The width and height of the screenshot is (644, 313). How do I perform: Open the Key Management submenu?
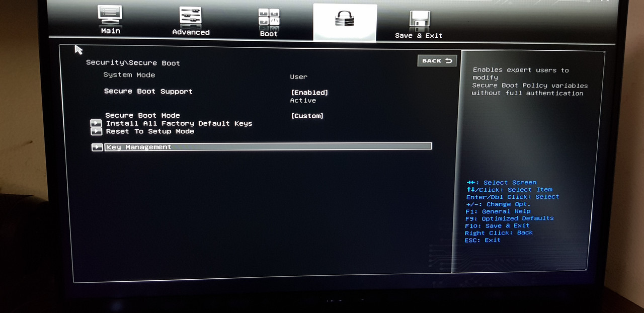[x=268, y=147]
